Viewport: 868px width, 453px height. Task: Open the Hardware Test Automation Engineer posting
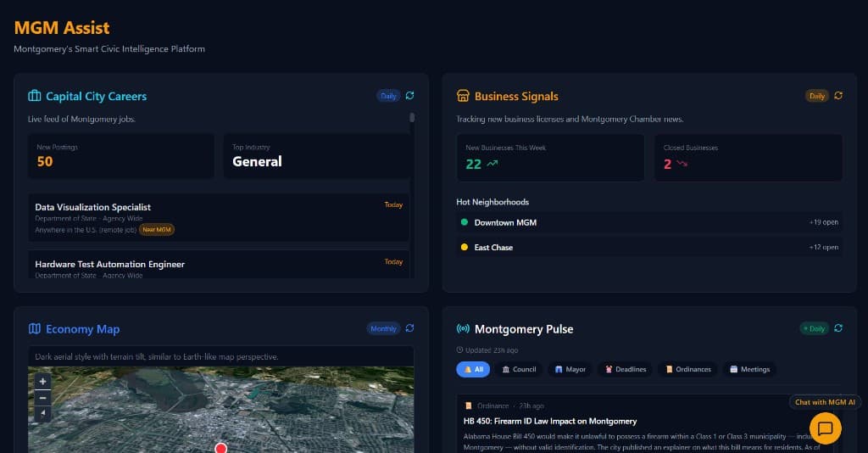point(219,264)
